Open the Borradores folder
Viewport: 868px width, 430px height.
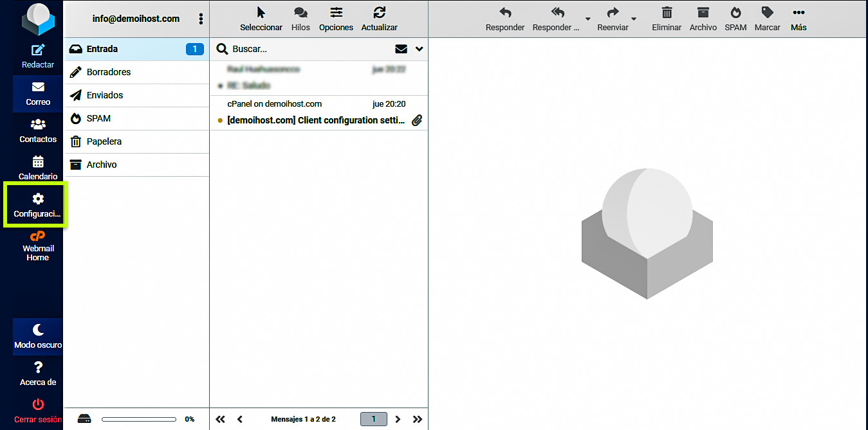coord(109,72)
